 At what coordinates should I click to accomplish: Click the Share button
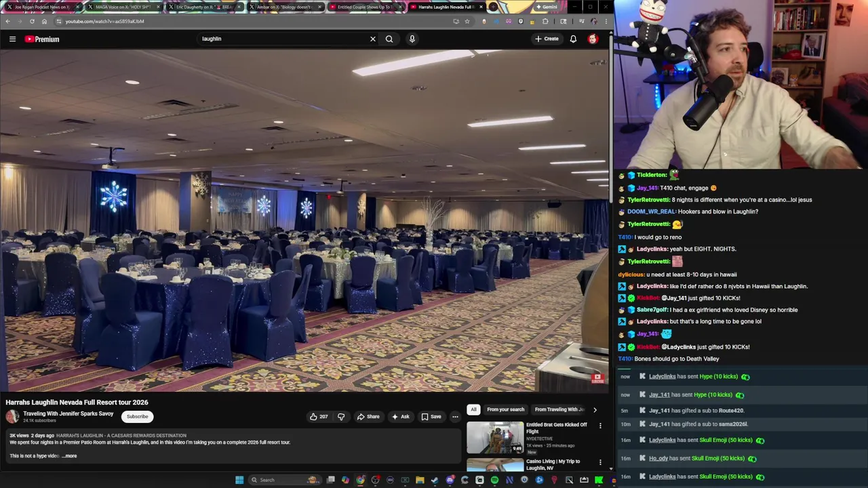[368, 417]
